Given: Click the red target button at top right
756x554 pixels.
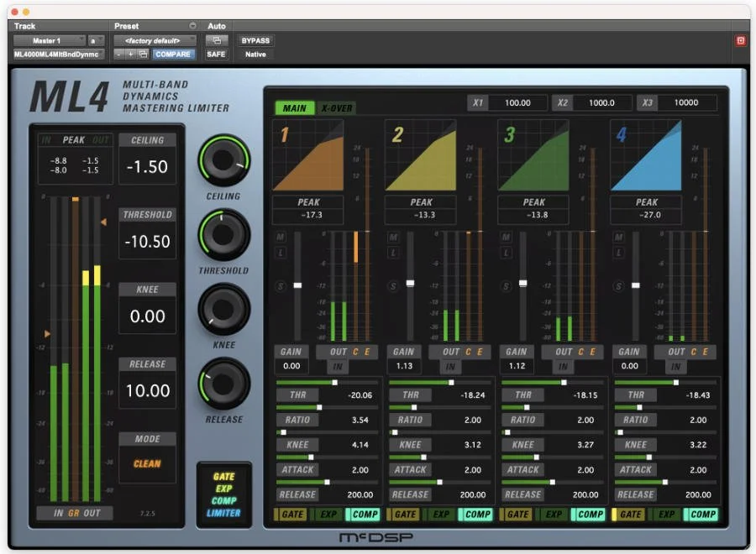Looking at the screenshot, I should tap(741, 41).
